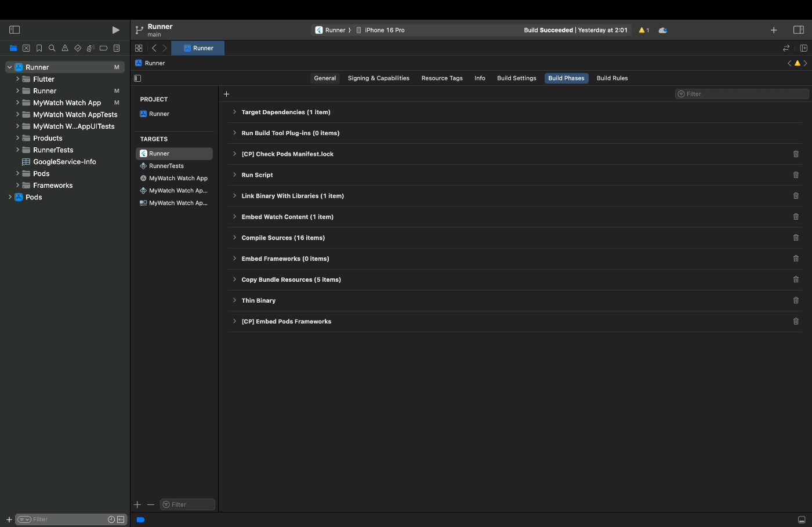The width and height of the screenshot is (812, 527).
Task: Open the Source Control navigator
Action: [x=26, y=48]
